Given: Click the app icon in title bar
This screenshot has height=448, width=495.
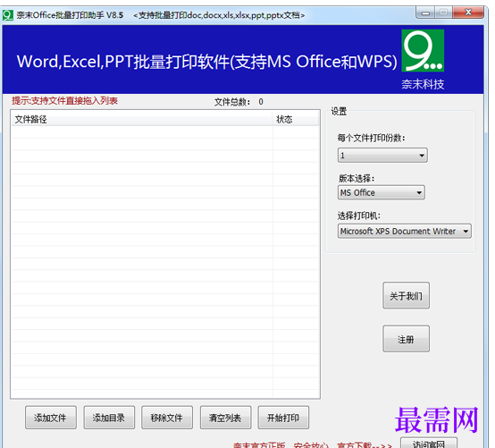Looking at the screenshot, I should 8,15.
